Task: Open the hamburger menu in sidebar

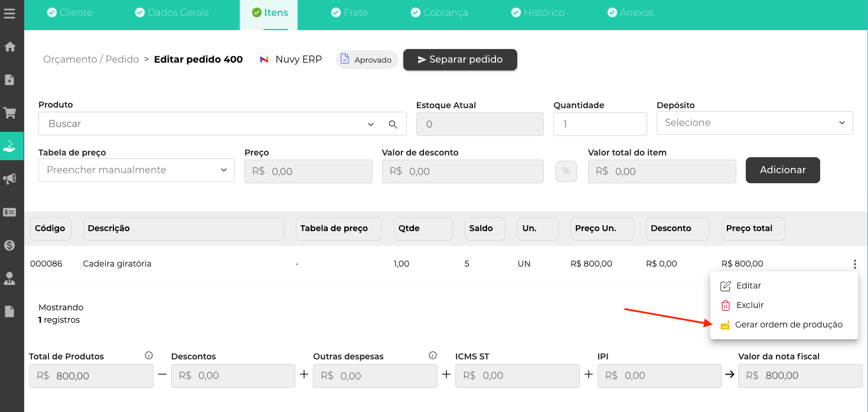Action: coord(9,13)
